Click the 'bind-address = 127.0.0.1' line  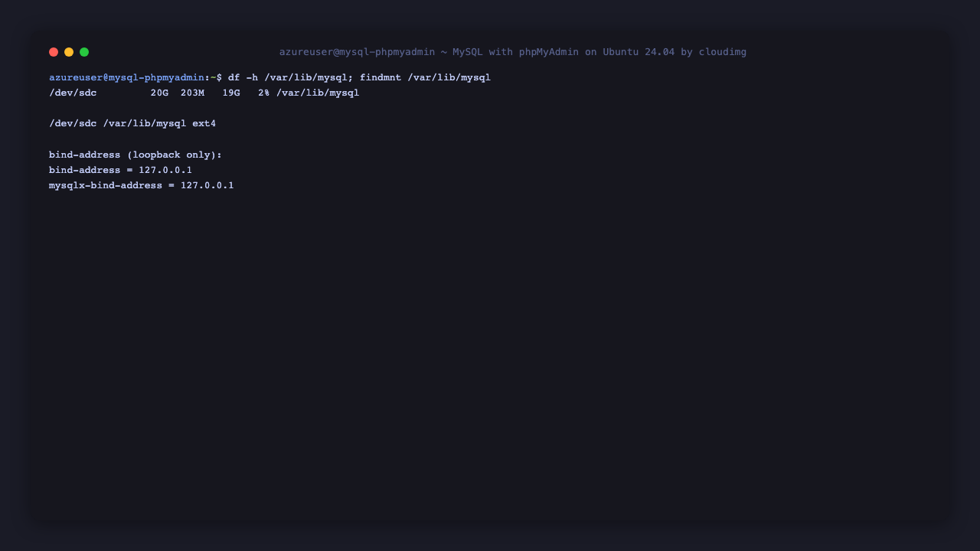(120, 170)
